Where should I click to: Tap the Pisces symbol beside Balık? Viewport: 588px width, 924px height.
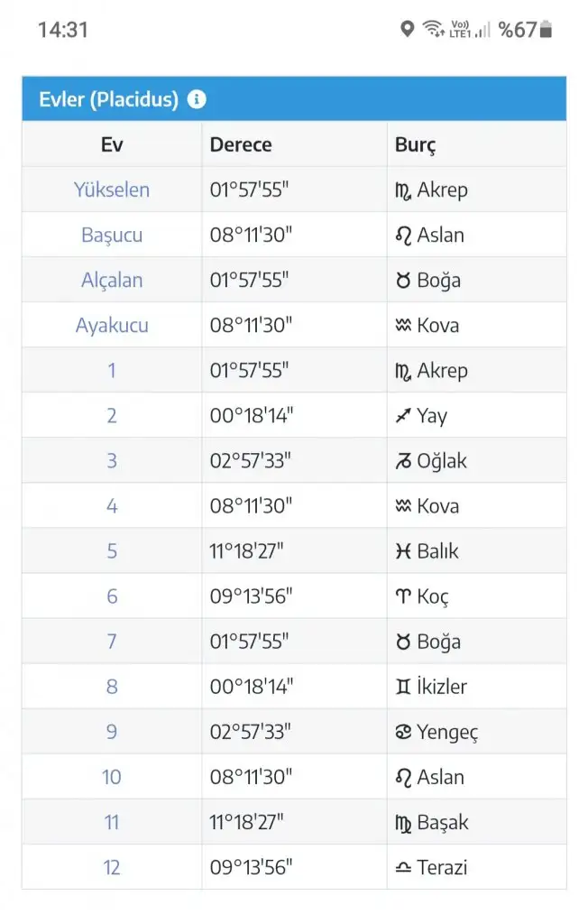tap(403, 551)
